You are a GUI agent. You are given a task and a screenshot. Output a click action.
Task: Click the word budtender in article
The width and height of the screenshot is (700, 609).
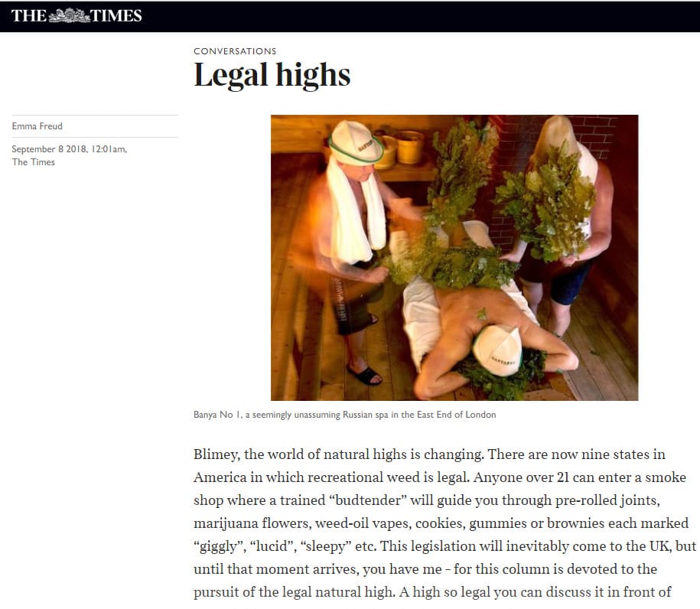click(368, 500)
